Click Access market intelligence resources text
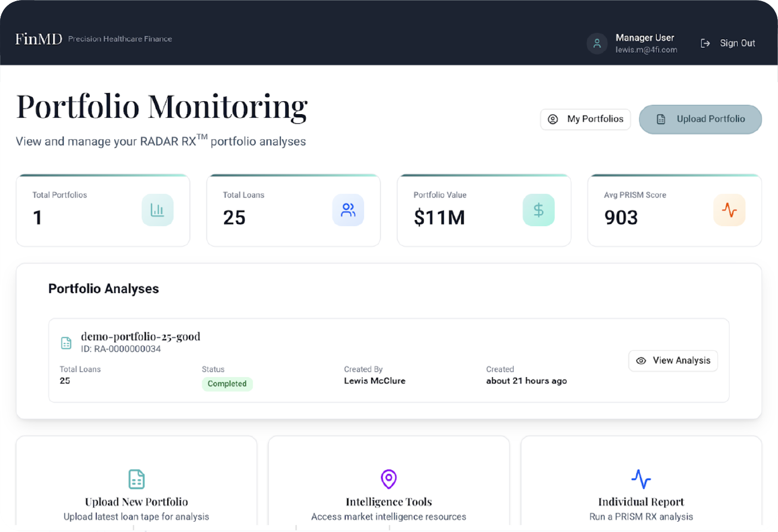 pos(388,517)
